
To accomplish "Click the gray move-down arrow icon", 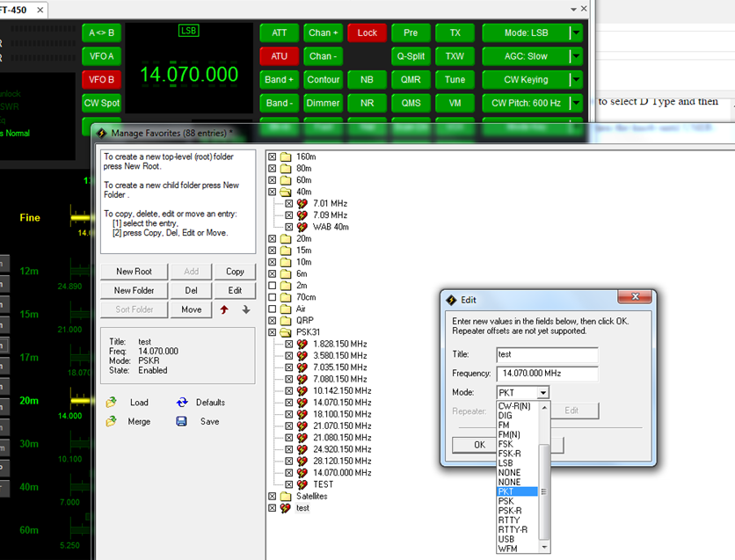I will pyautogui.click(x=245, y=309).
